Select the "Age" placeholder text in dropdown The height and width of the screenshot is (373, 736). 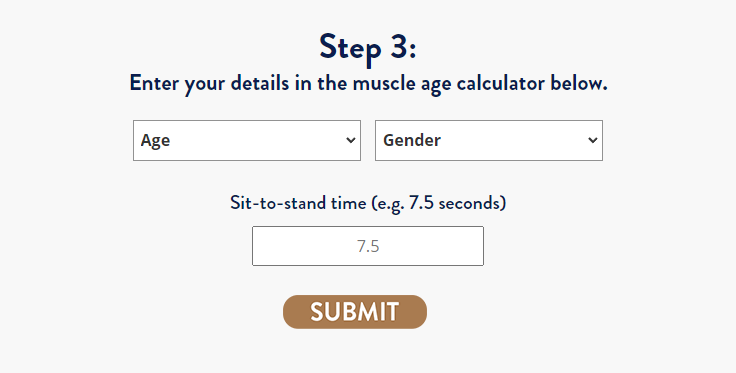[155, 141]
